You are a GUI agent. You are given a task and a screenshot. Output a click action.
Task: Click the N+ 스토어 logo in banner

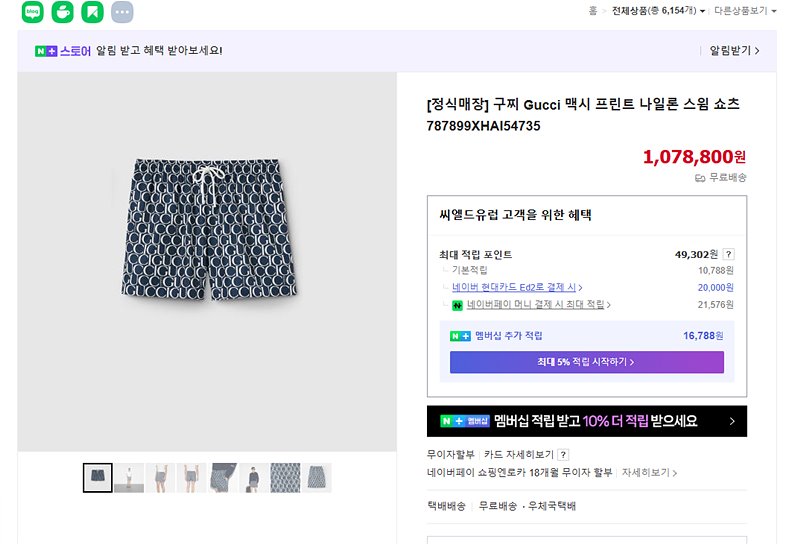click(x=63, y=51)
